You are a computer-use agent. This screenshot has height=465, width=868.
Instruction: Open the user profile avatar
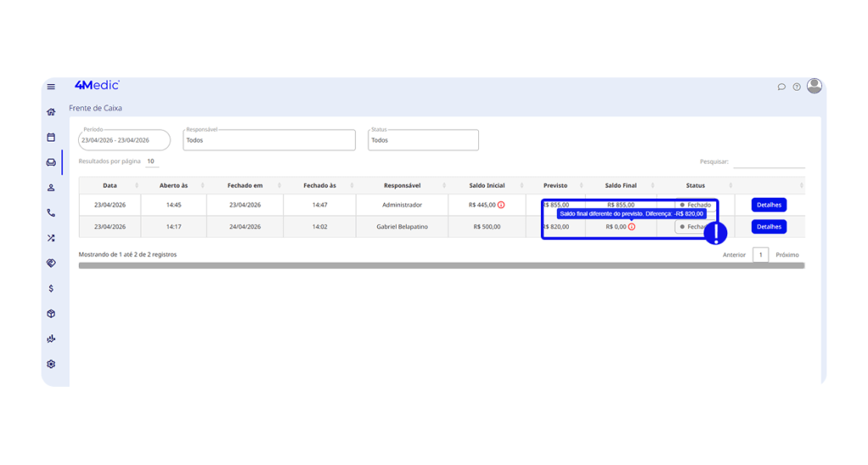815,86
